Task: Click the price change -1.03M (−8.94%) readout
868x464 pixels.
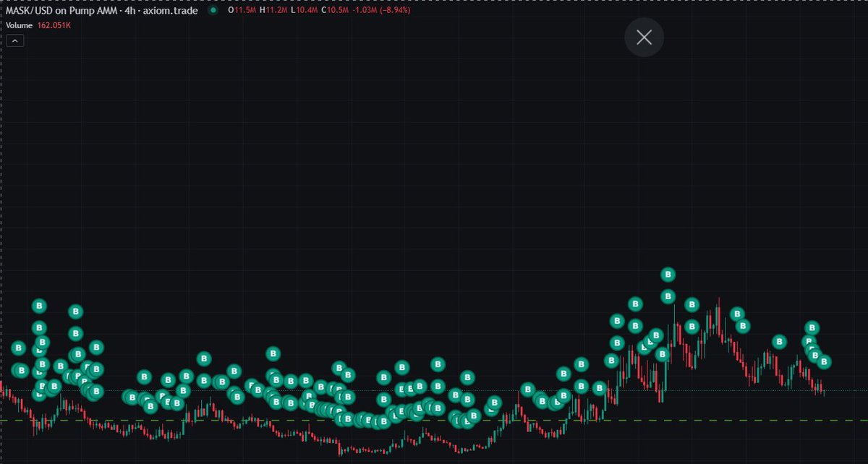Action: [382, 11]
